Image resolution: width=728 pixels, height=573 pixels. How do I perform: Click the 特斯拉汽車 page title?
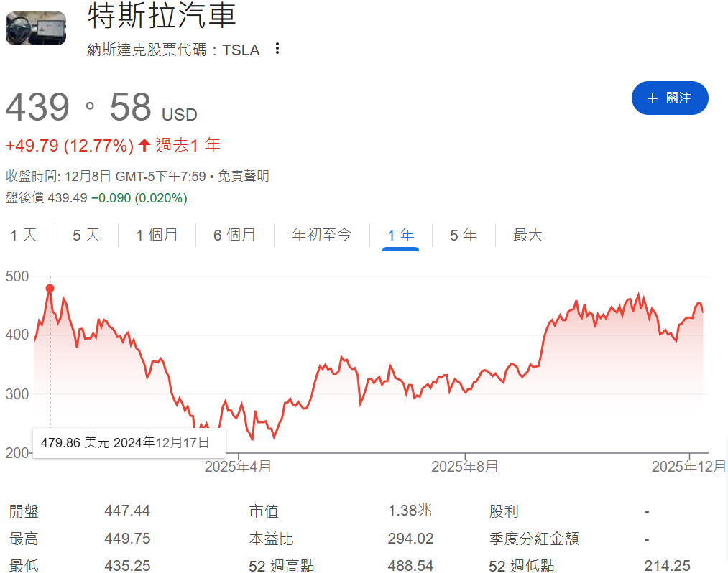pyautogui.click(x=161, y=17)
